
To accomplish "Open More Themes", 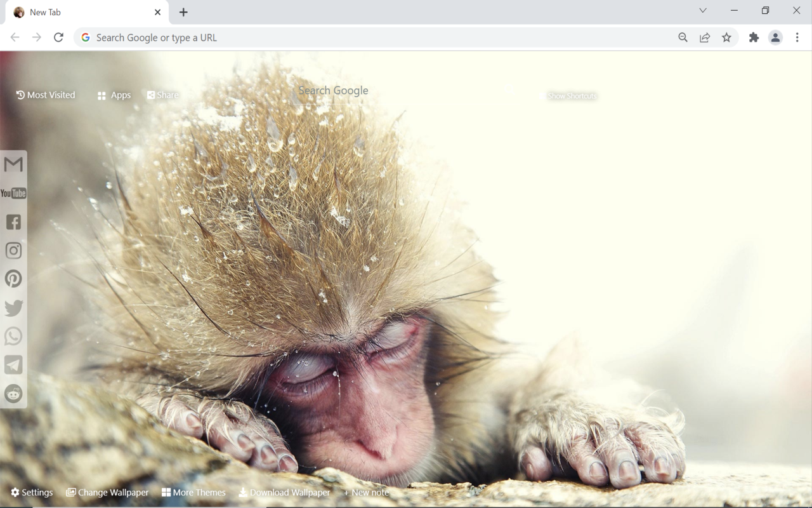I will (193, 493).
